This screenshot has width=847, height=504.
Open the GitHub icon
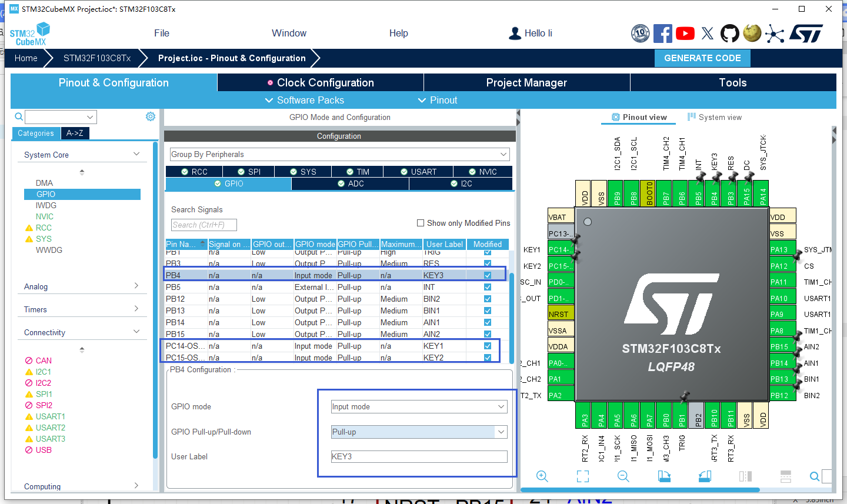pyautogui.click(x=730, y=34)
